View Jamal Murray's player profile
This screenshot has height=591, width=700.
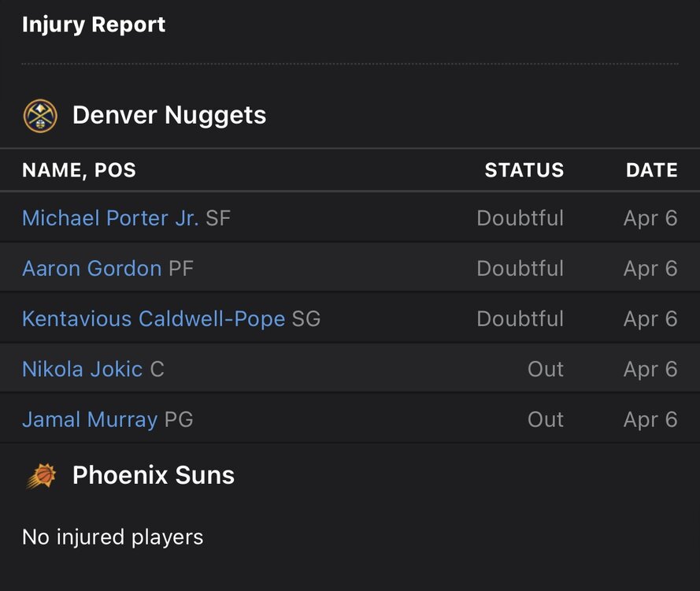point(90,420)
